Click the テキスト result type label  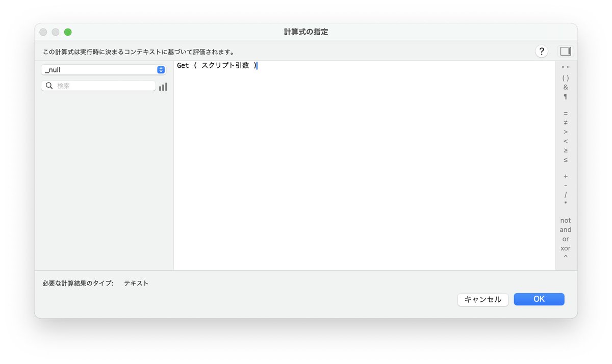point(136,283)
